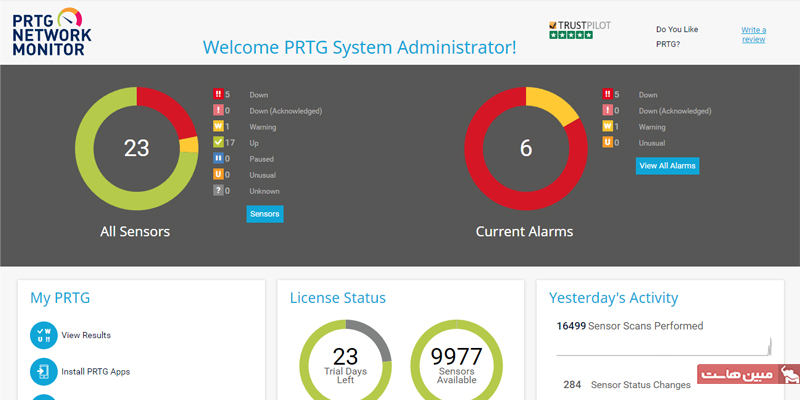Click the orange Unusual icon in All Sensors

pyautogui.click(x=219, y=175)
